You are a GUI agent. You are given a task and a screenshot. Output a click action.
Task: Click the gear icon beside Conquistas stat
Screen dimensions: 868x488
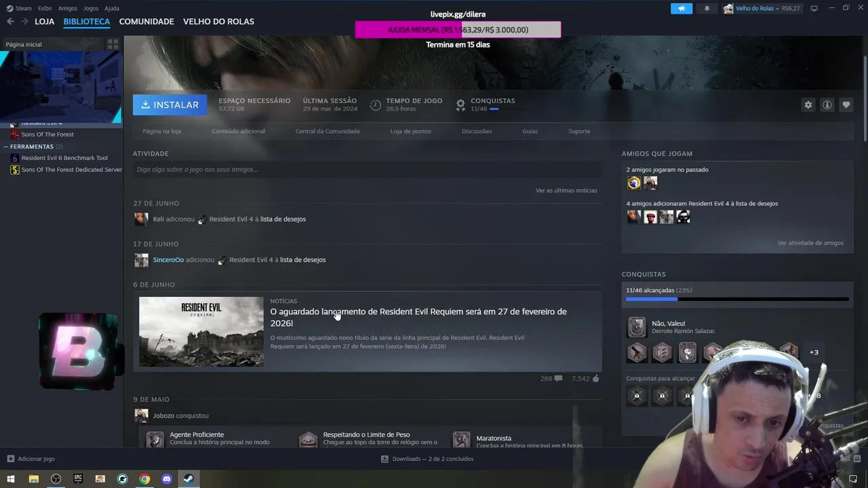460,105
